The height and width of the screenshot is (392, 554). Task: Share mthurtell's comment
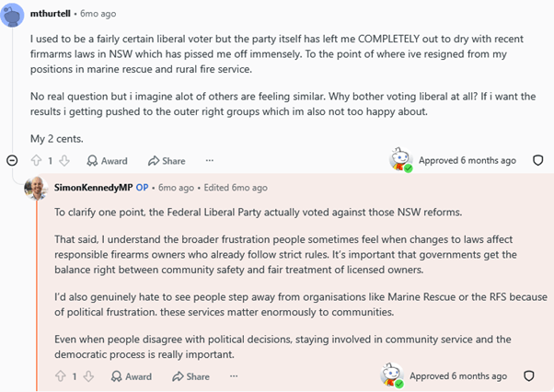tap(167, 161)
